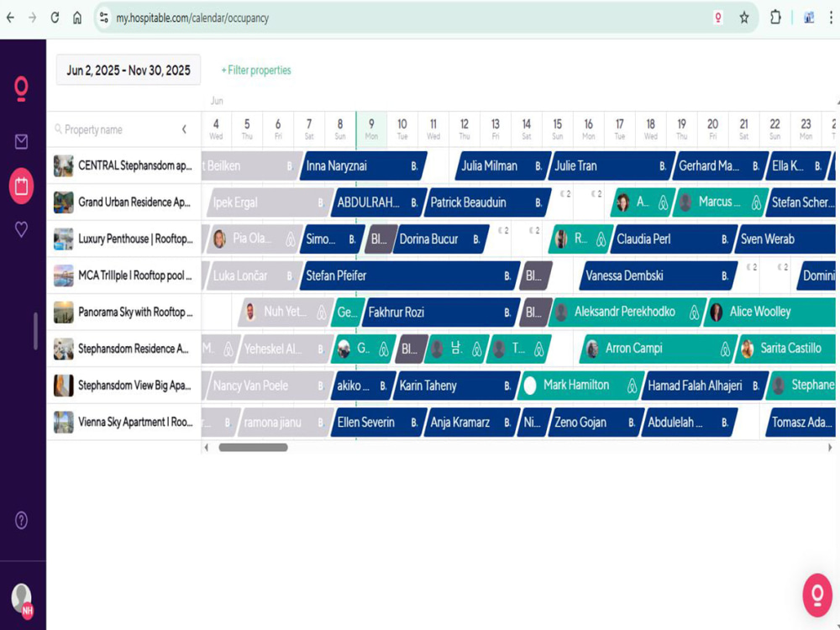Open Chrome three-dot menu
The width and height of the screenshot is (840, 630).
pos(831,18)
